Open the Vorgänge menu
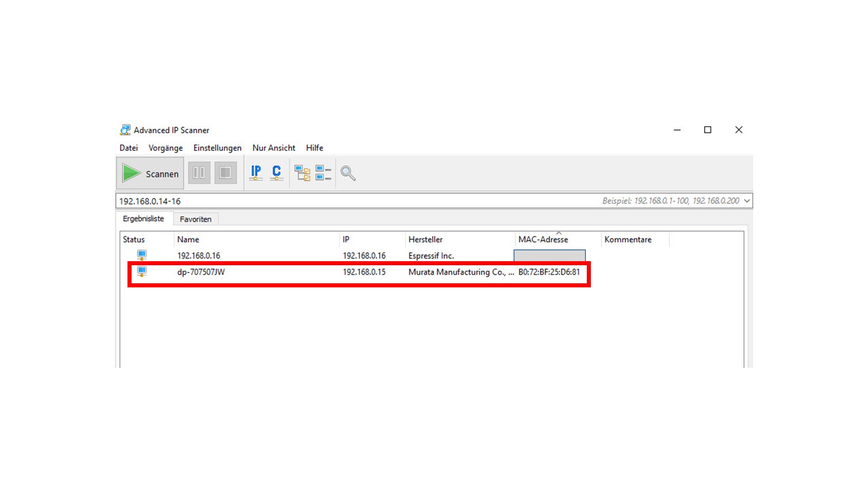 165,148
